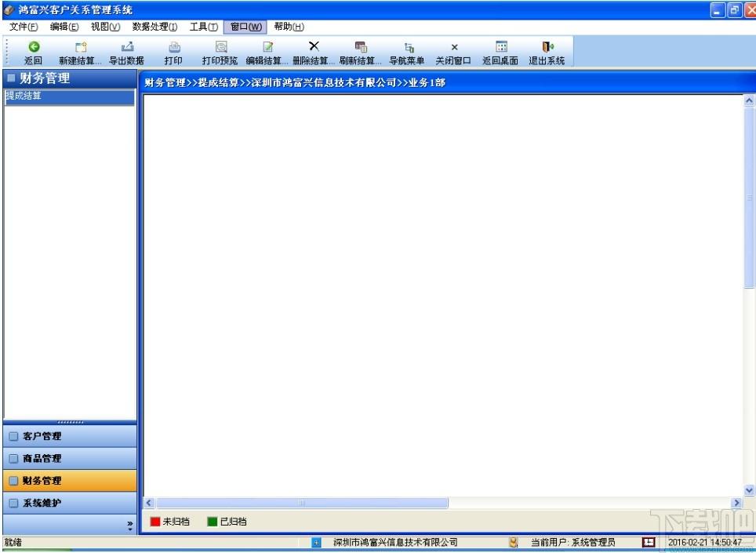This screenshot has width=756, height=553.
Task: Refresh settlement list (刷新结算) icon
Action: [360, 47]
